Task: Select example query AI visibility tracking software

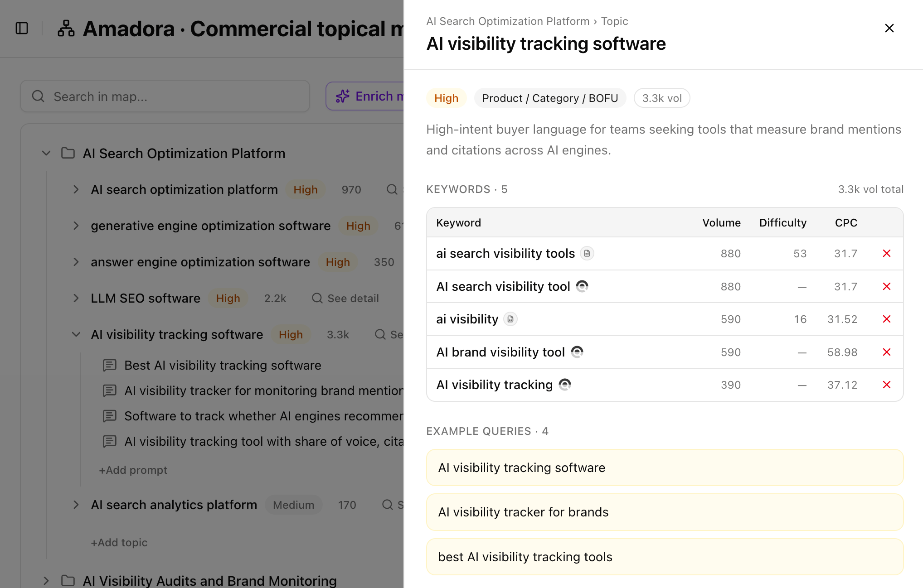Action: 665,468
